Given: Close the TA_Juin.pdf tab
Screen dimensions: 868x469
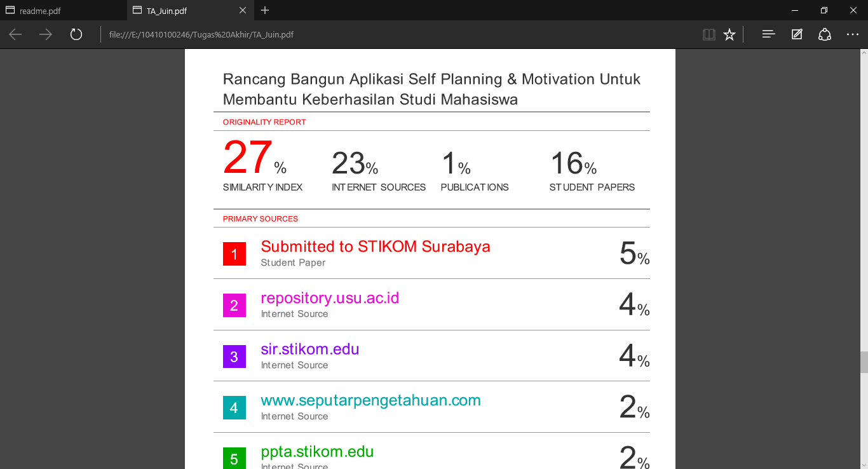Looking at the screenshot, I should point(242,10).
